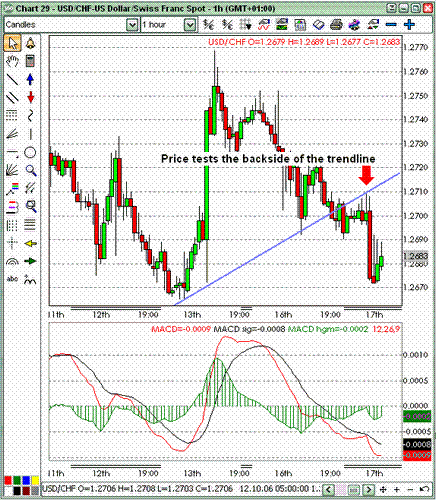
Task: Click the small plus icon in status bar
Action: 397,489
